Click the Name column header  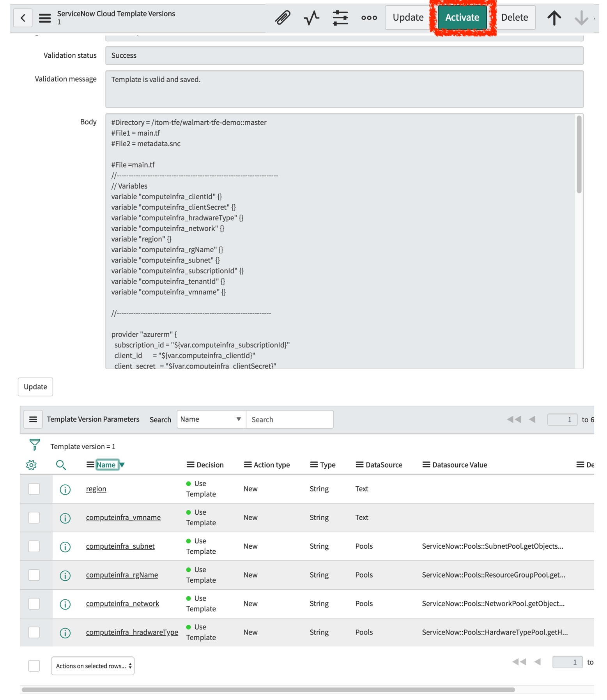click(x=106, y=464)
